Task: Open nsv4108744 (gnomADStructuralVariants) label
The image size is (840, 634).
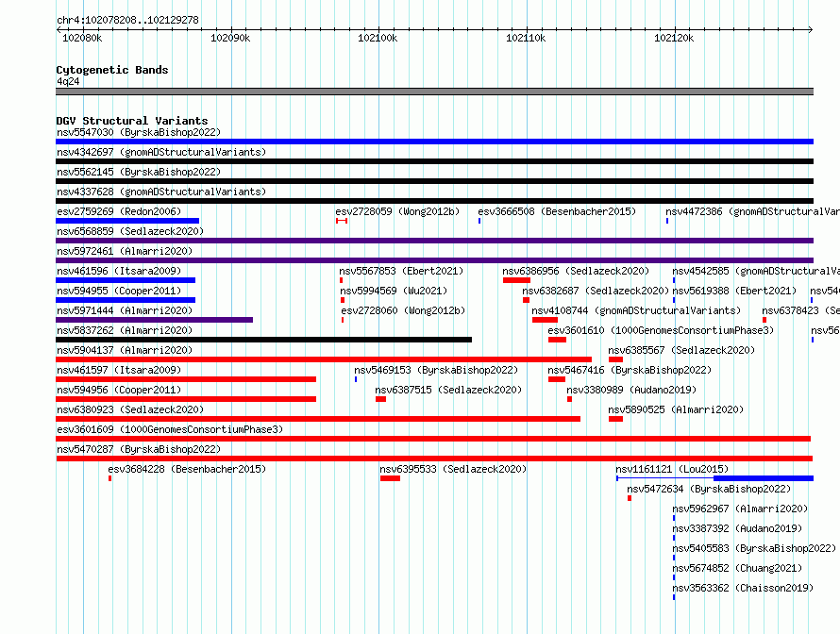Action: pos(636,310)
